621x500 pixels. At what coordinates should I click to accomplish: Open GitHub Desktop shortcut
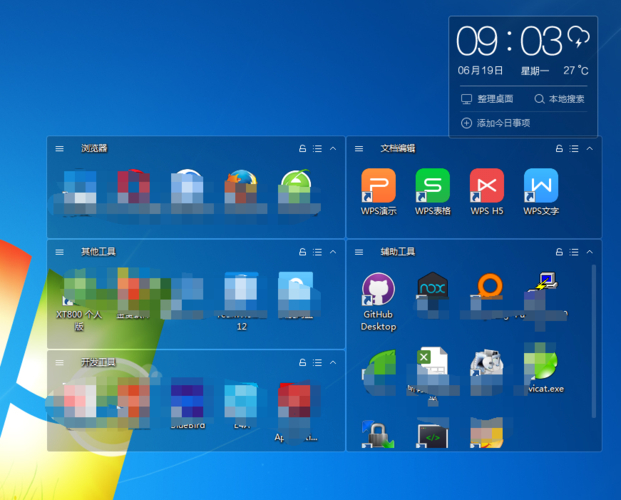coord(378,289)
